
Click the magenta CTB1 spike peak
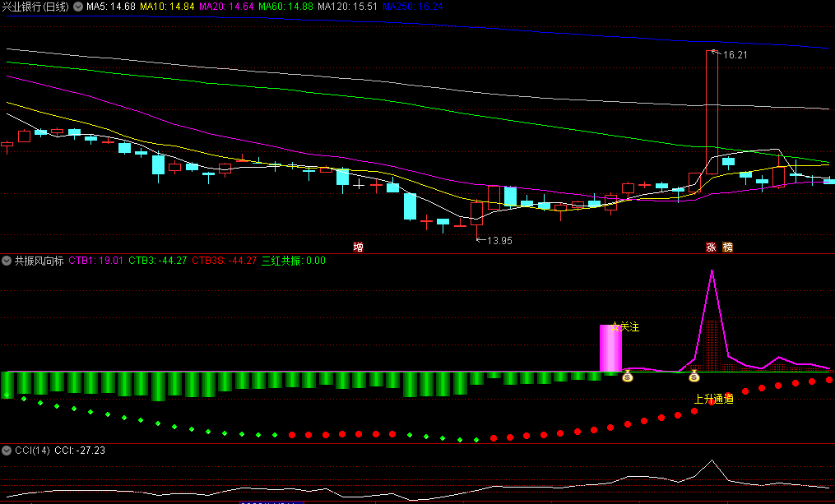[x=712, y=271]
